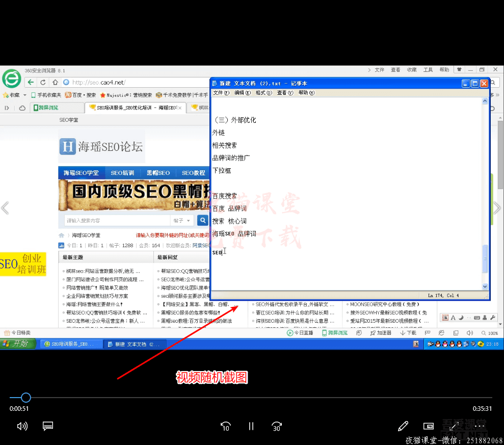Open the browser's 工具 menu
Viewport: 504px width, 445px height.
click(428, 70)
